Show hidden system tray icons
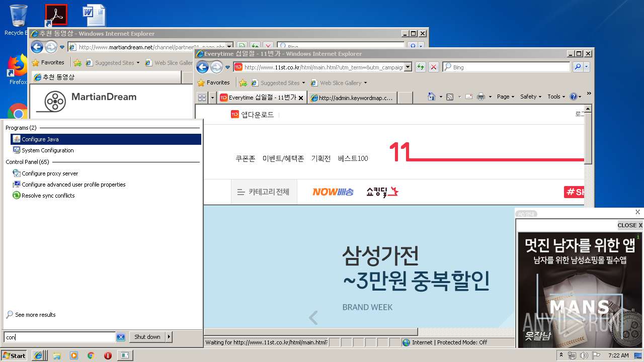The width and height of the screenshot is (644, 362). 561,355
